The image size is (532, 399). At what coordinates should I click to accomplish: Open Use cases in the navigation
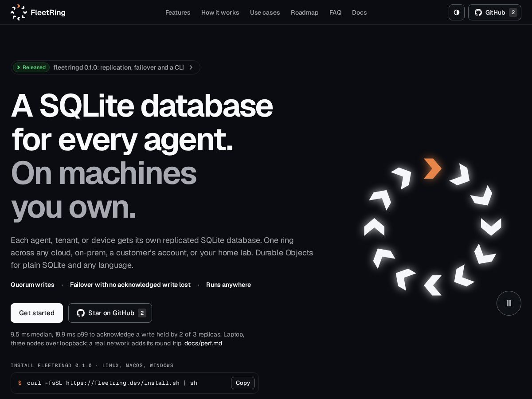pos(265,12)
